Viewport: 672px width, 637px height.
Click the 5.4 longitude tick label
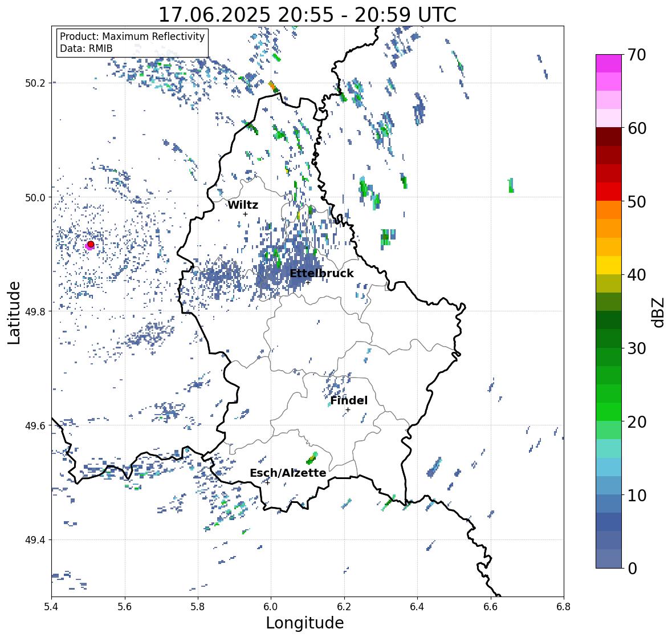[51, 606]
